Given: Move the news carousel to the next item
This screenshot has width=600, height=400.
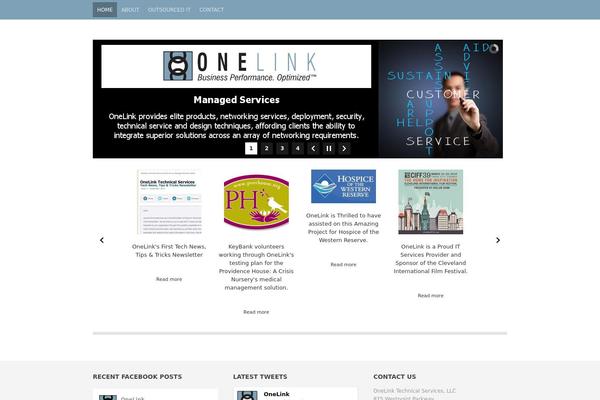Looking at the screenshot, I should click(x=498, y=240).
